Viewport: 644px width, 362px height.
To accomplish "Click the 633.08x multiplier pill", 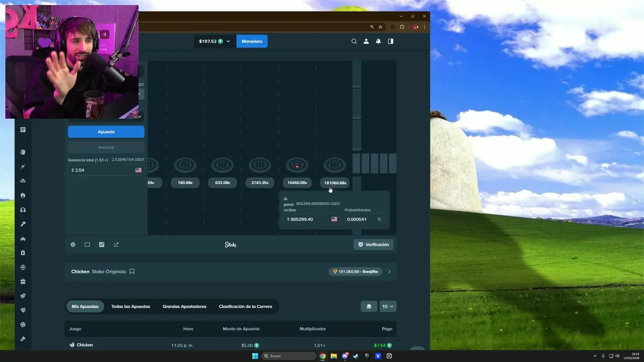I will (222, 183).
